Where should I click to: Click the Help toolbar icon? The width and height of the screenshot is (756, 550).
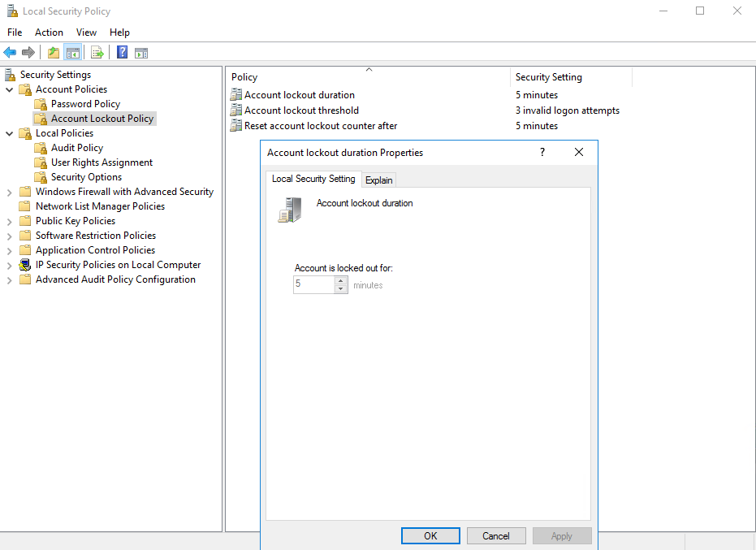(122, 52)
